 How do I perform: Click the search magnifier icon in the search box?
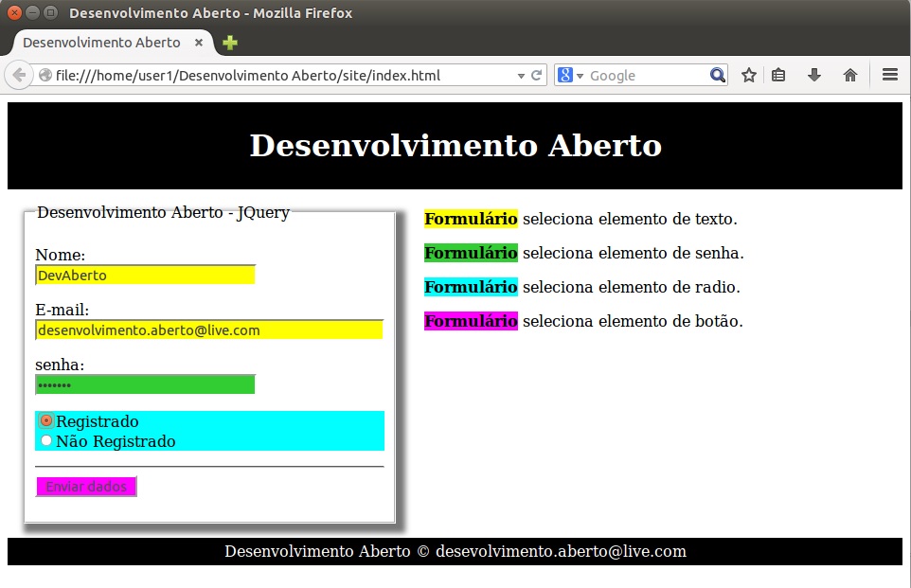tap(717, 76)
